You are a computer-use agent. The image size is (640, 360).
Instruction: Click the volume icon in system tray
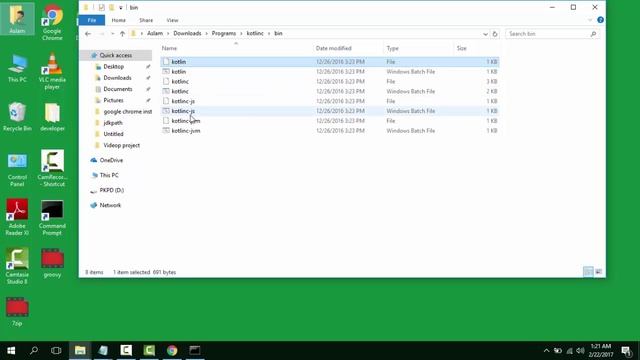[580, 351]
